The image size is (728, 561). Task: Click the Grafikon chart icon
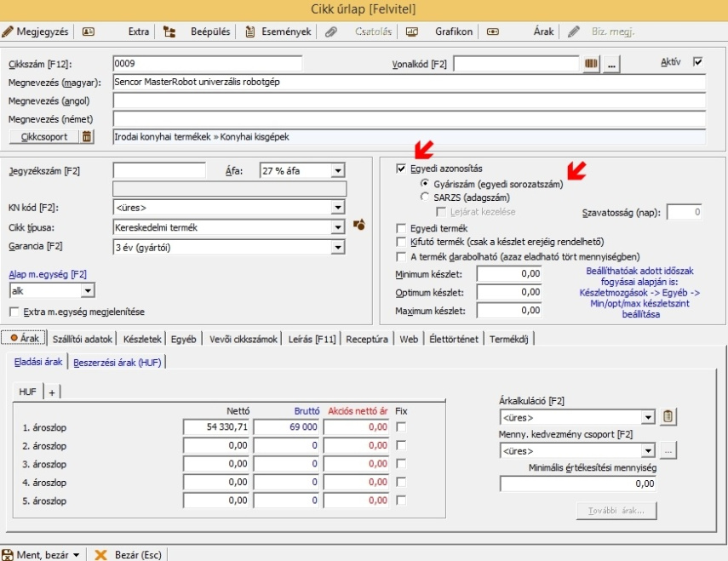pos(412,31)
